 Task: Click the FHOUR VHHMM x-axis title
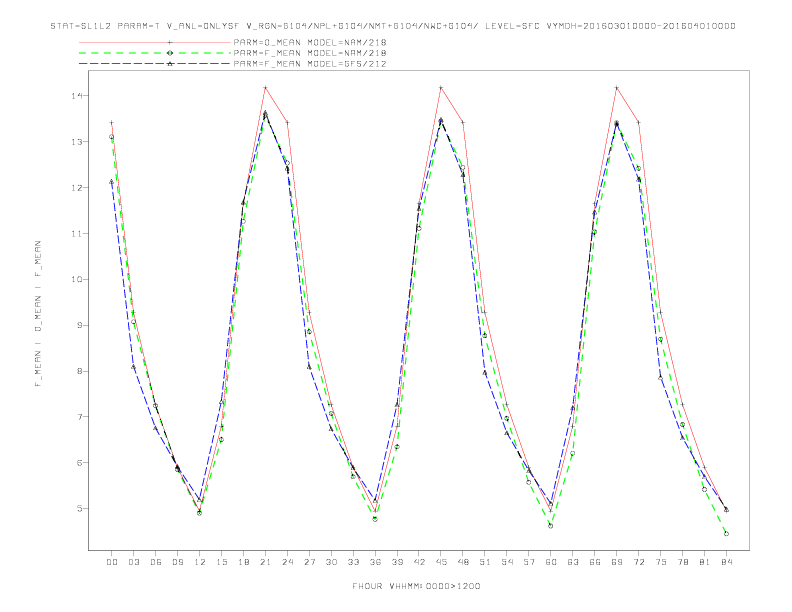pyautogui.click(x=416, y=586)
